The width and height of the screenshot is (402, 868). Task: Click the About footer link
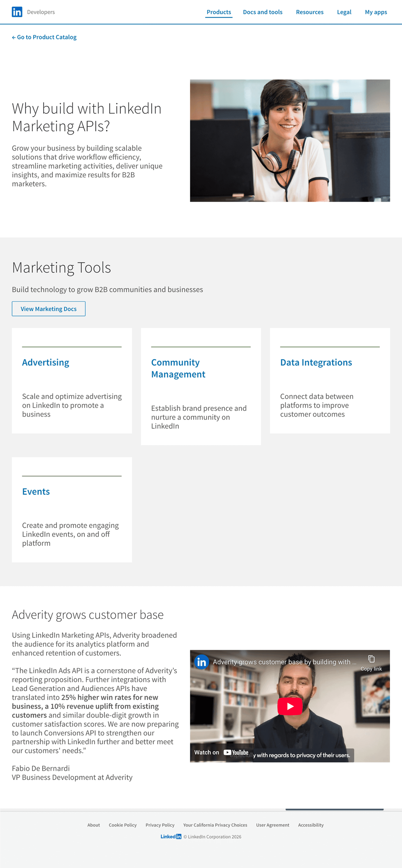pyautogui.click(x=93, y=825)
